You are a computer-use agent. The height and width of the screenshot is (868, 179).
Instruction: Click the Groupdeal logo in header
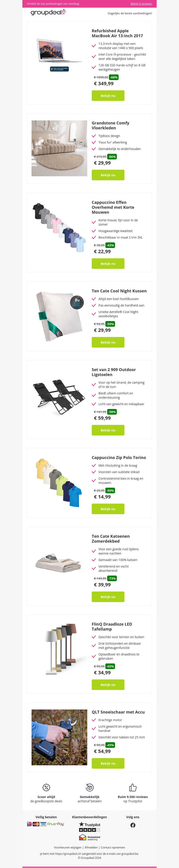point(48,13)
